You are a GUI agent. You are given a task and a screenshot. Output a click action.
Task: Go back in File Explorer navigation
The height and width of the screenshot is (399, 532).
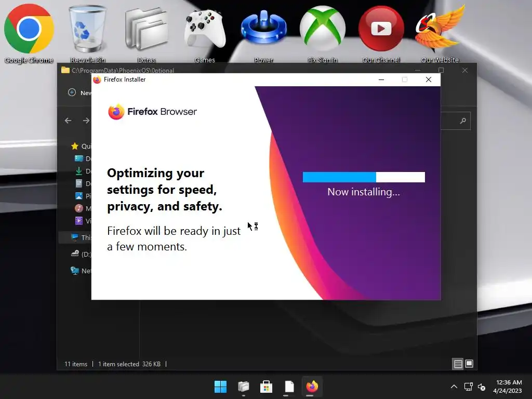coord(68,121)
